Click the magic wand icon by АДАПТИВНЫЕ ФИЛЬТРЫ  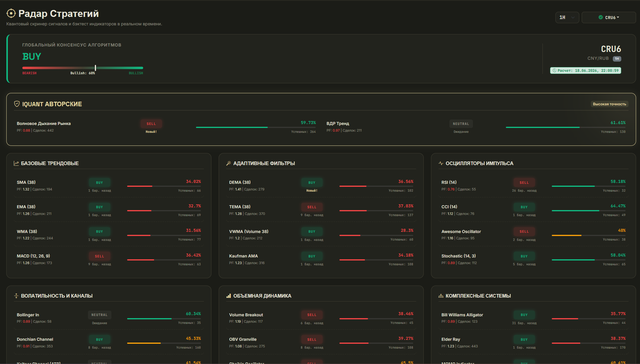[x=229, y=163]
